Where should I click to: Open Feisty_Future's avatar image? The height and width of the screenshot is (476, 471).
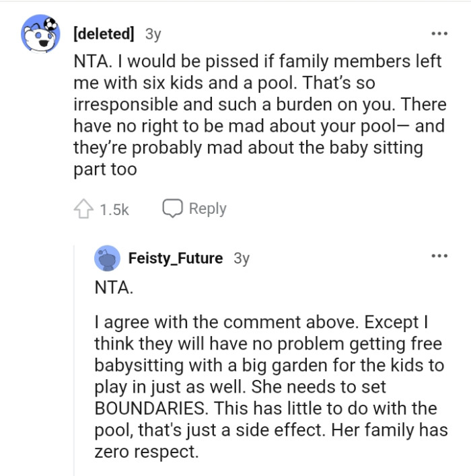(x=108, y=258)
